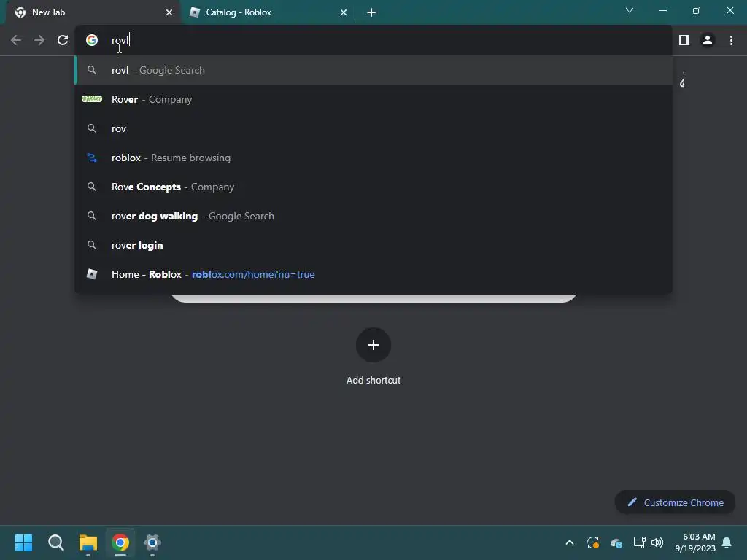747x560 pixels.
Task: Click the 'roblox.com/home?nu=true' URL text
Action: 253,274
